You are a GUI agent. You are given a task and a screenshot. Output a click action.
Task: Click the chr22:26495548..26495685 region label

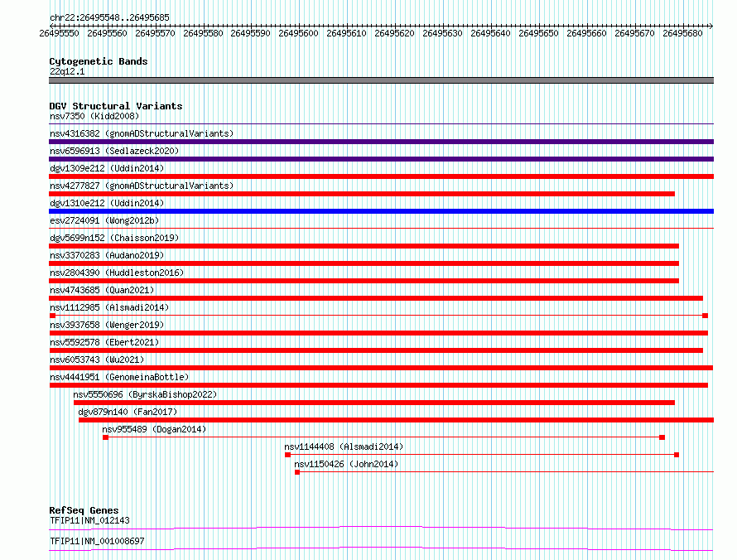(109, 17)
